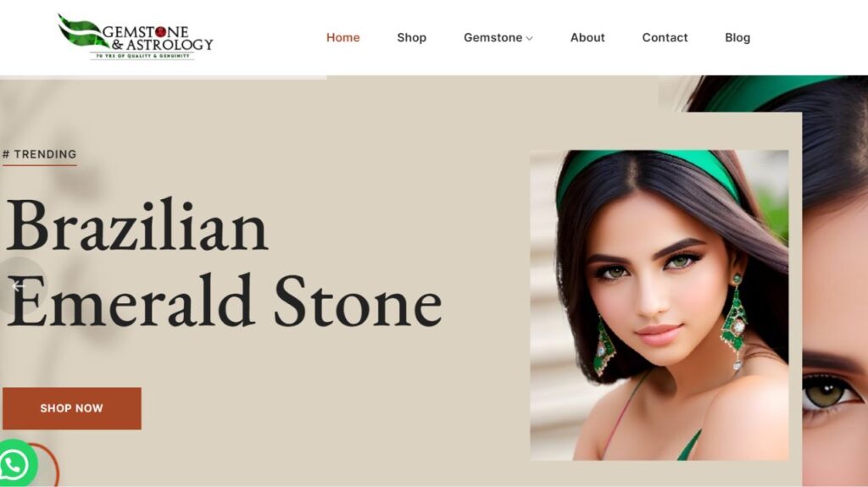Click the model photo with emerald earrings
Image resolution: width=868 pixels, height=487 pixels.
[x=659, y=305]
